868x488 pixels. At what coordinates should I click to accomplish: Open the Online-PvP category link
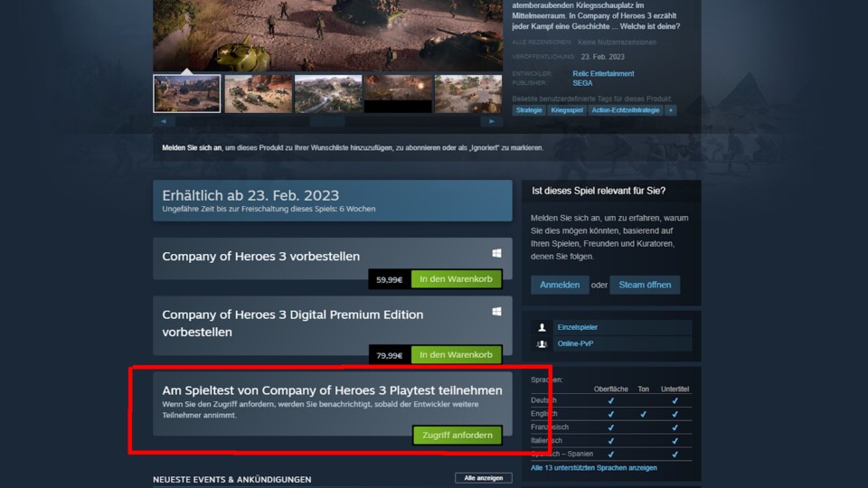(575, 343)
